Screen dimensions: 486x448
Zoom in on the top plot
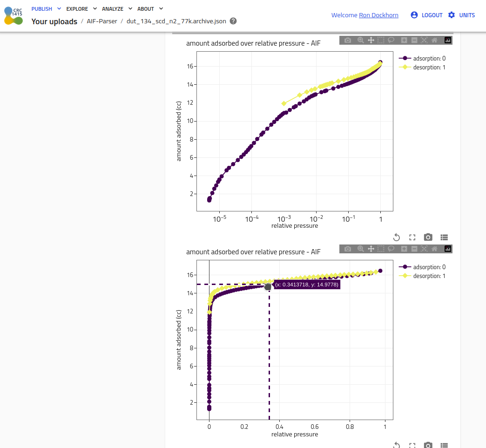(404, 41)
